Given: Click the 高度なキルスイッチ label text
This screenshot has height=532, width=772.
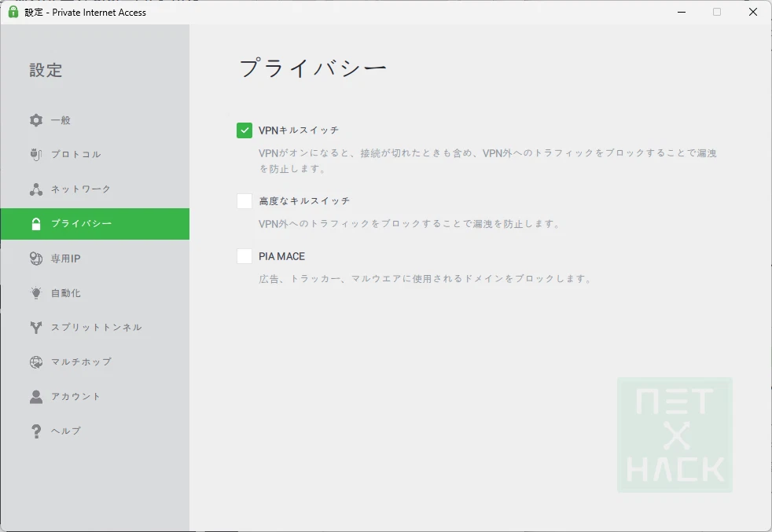Looking at the screenshot, I should coord(304,201).
